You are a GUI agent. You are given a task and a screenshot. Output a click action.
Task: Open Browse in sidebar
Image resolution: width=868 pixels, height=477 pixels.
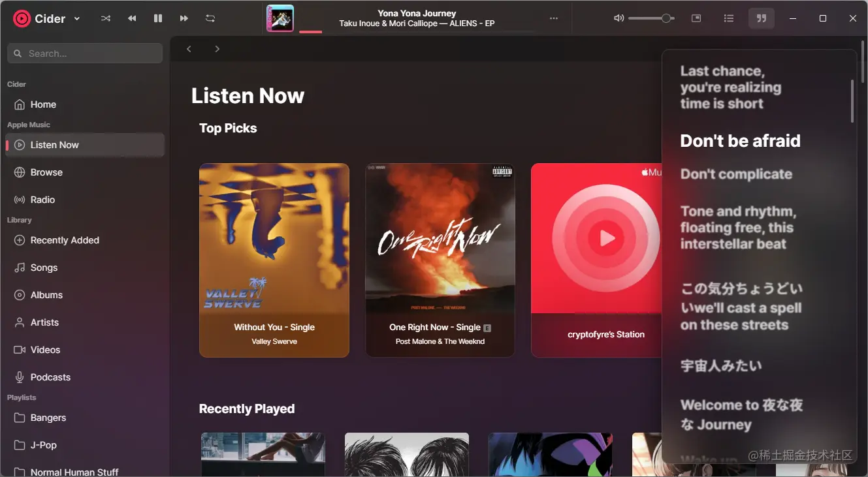coord(85,172)
